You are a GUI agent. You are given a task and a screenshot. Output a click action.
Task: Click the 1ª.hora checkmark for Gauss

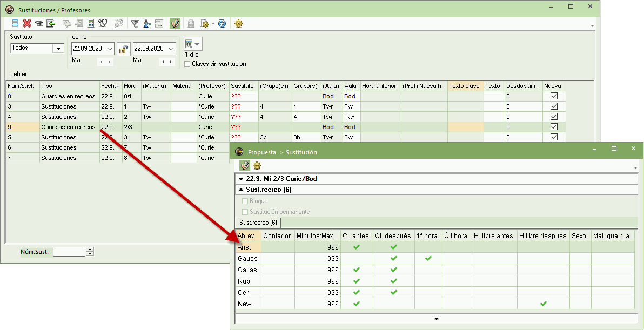pyautogui.click(x=428, y=259)
